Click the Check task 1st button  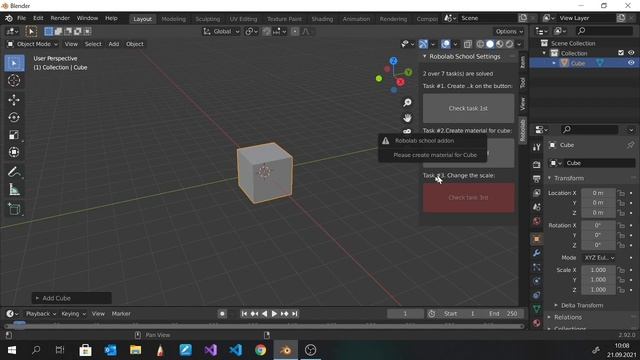[x=468, y=108]
